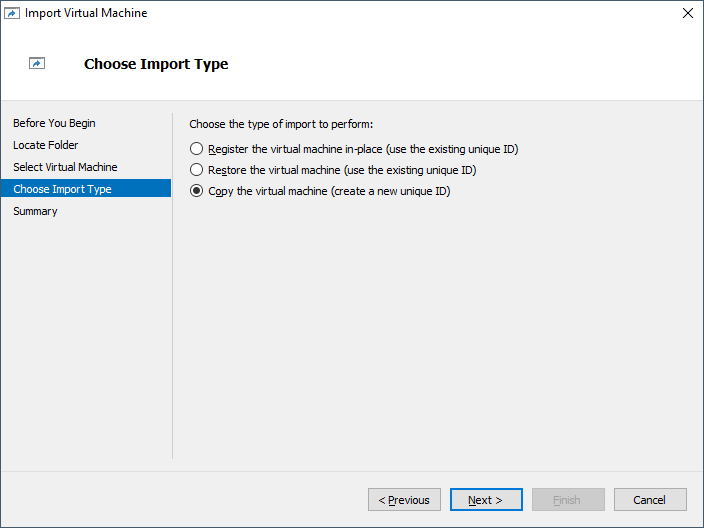Go to the Before You Begin step
704x528 pixels.
[x=54, y=123]
